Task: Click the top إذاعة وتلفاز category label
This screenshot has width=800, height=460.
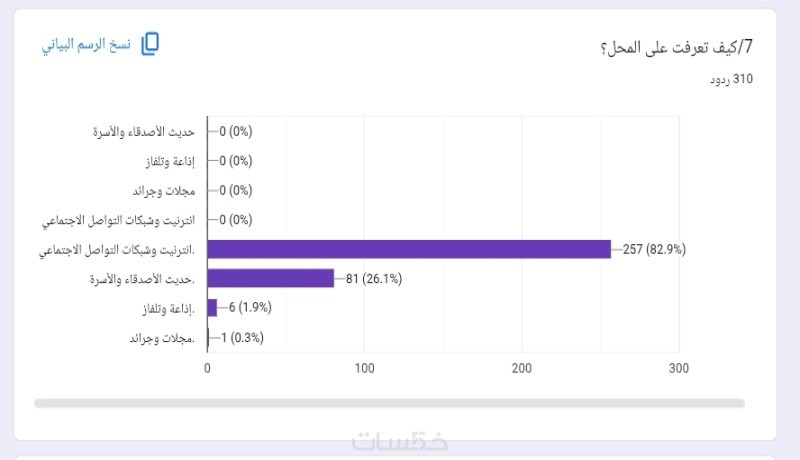Action: 170,162
